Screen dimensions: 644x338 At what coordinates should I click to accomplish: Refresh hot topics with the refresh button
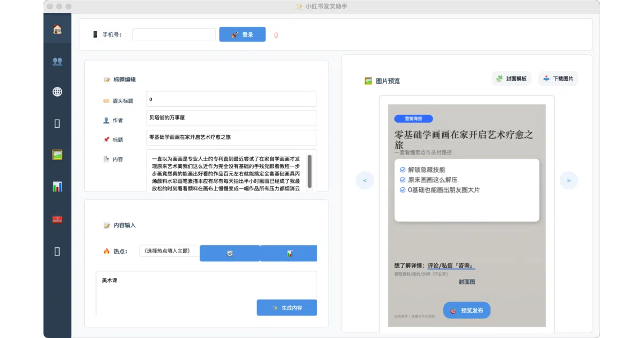(230, 253)
